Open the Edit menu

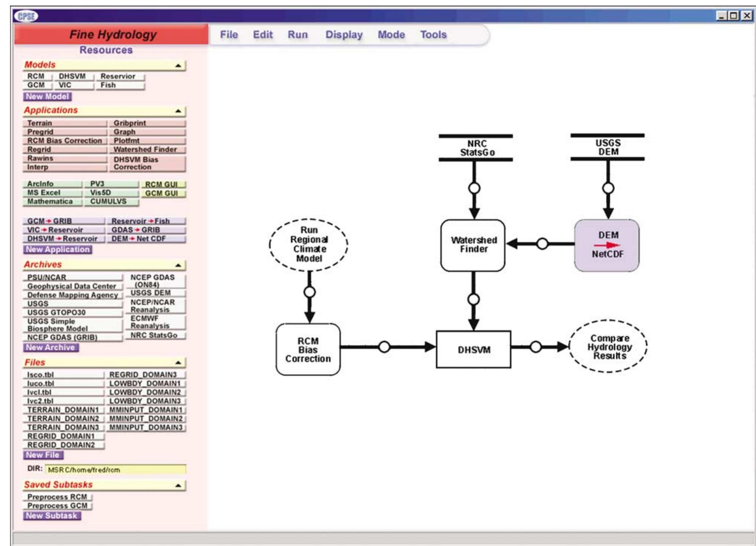click(263, 35)
